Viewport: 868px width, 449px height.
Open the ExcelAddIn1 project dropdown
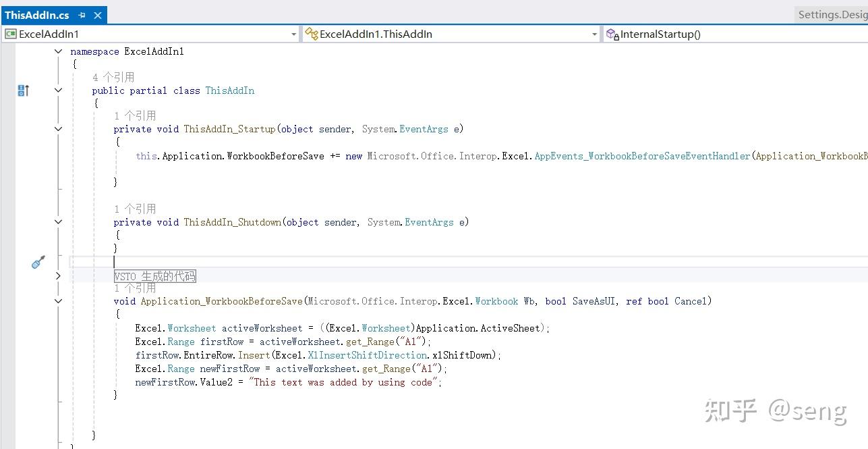point(293,33)
